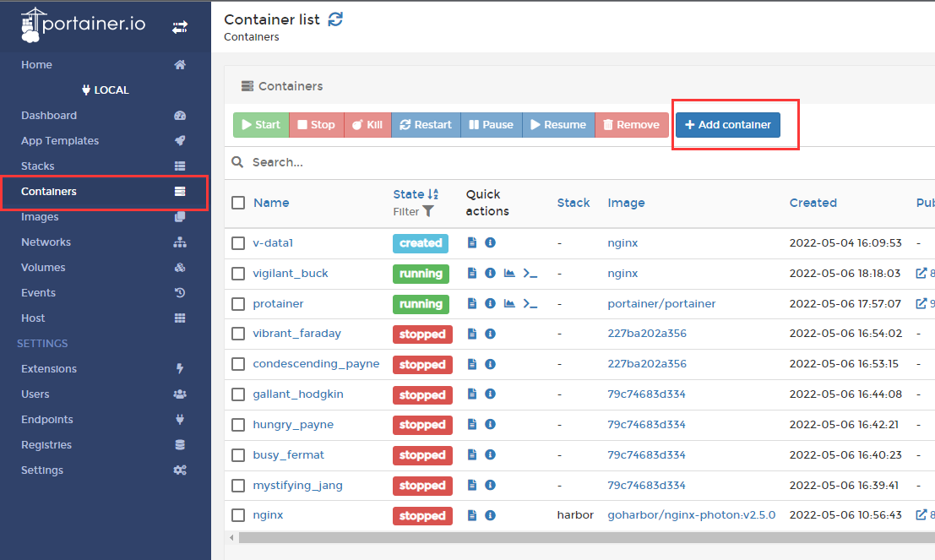The image size is (935, 560).
Task: Open logs icon for nginx container
Action: [471, 515]
